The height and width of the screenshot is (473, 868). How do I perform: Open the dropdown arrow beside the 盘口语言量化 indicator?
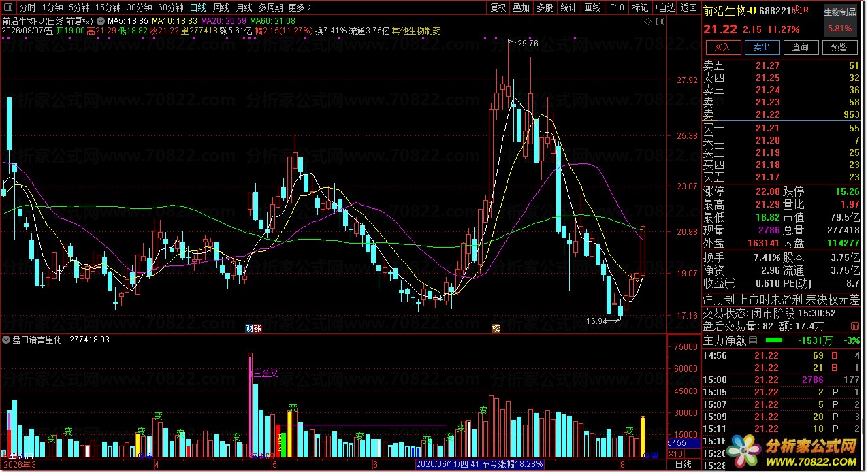coord(7,340)
